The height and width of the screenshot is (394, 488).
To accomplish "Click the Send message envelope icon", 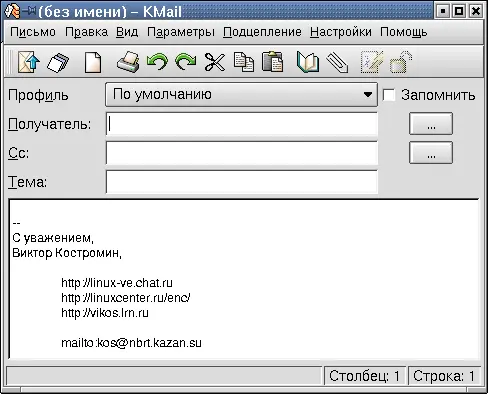I will (x=29, y=62).
